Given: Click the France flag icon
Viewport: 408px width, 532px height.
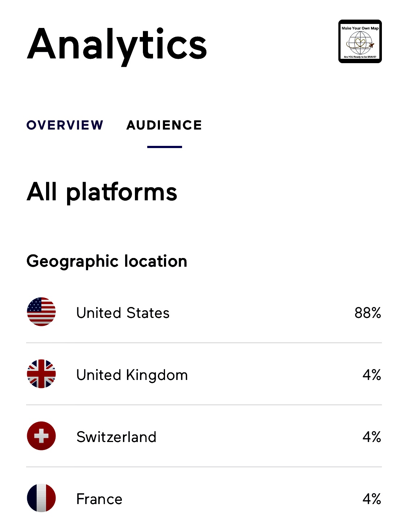Looking at the screenshot, I should [x=41, y=498].
